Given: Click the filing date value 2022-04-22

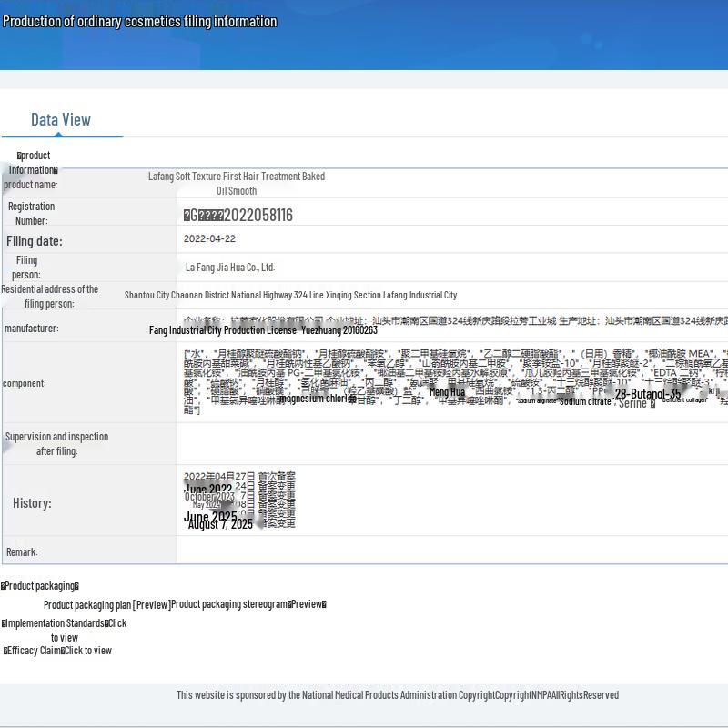Looking at the screenshot, I should point(209,238).
